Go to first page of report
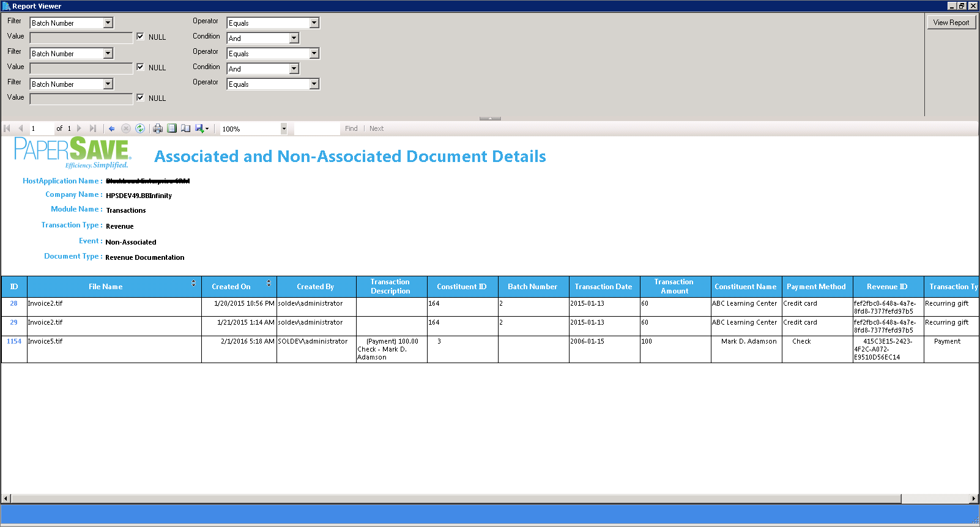 tap(7, 128)
